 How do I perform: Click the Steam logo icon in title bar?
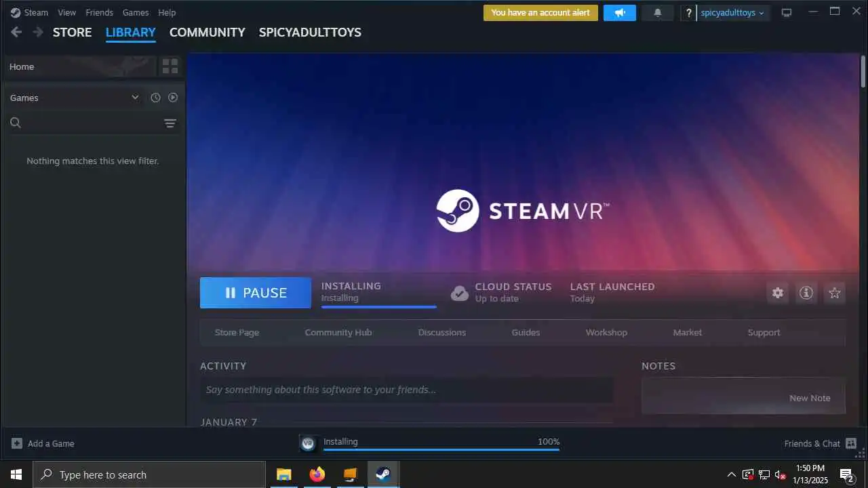[16, 12]
